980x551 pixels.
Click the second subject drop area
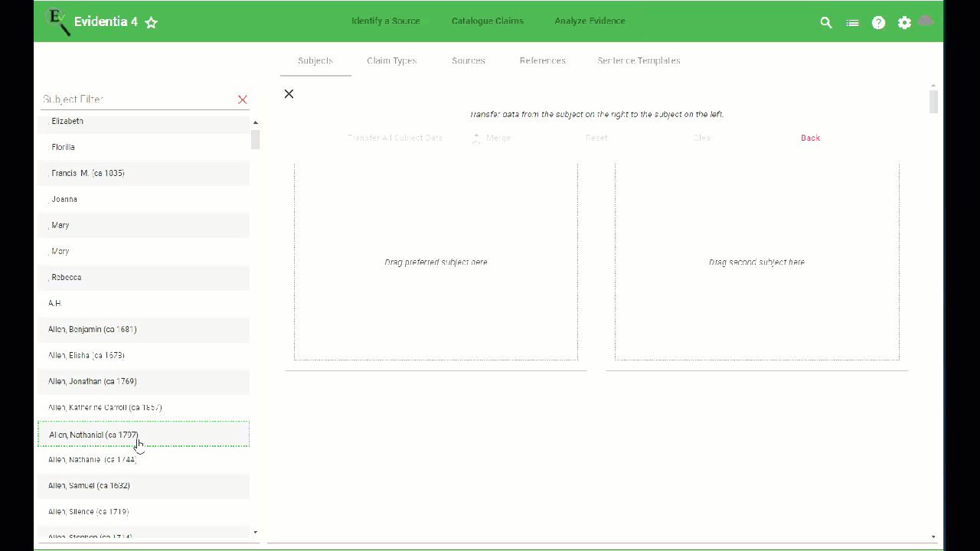point(756,262)
